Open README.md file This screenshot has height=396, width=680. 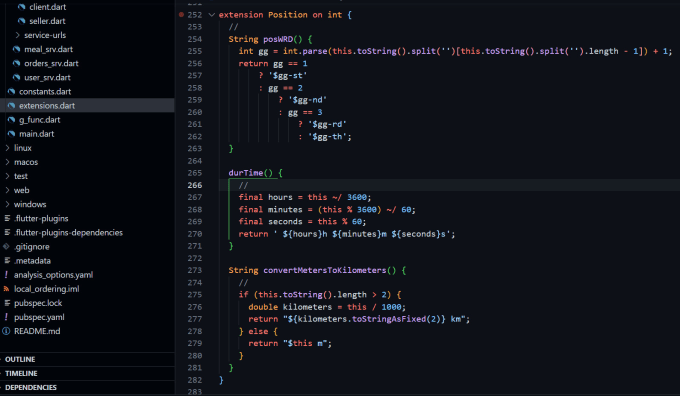[x=37, y=331]
